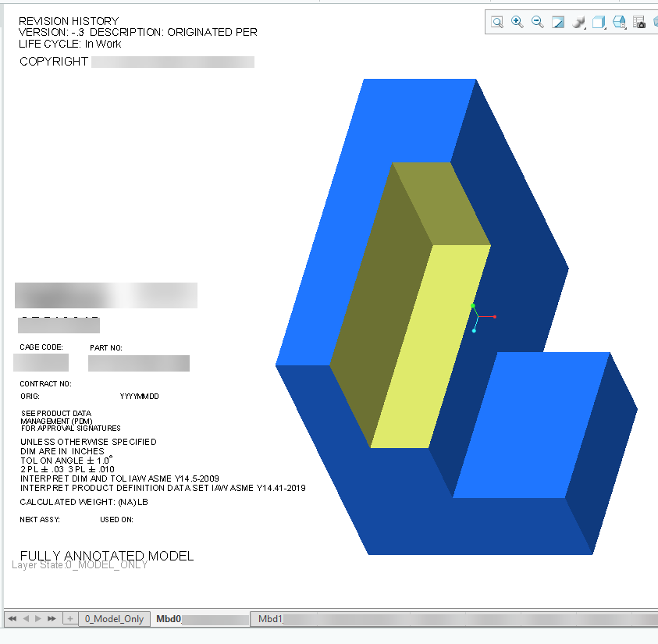Open the display cube icon's dropdown arrow

pyautogui.click(x=604, y=28)
